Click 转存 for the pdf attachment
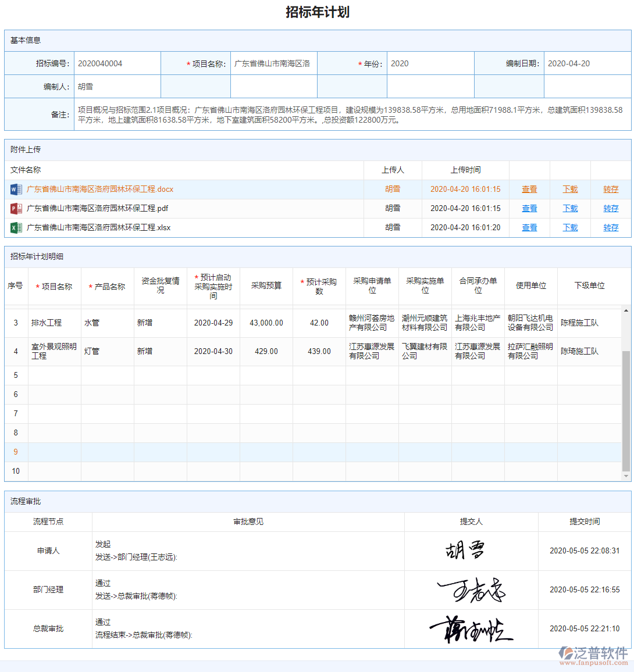Image resolution: width=634 pixels, height=672 pixels. coord(610,208)
